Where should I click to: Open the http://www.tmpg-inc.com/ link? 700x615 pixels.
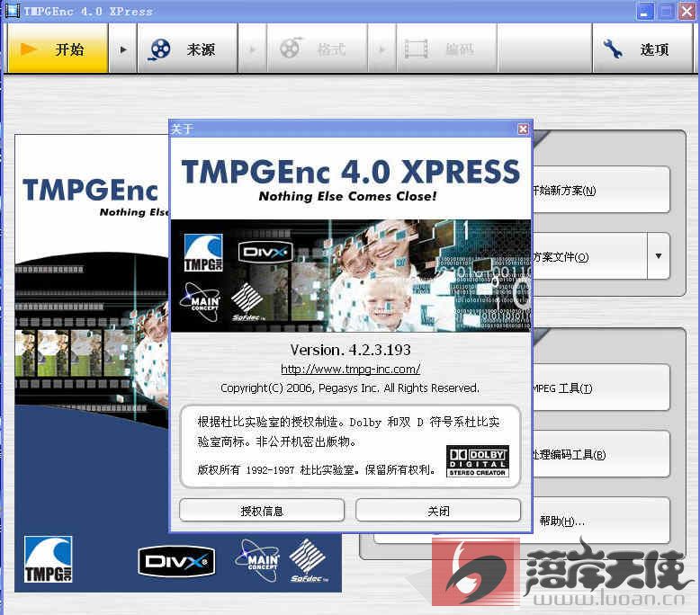pos(350,369)
